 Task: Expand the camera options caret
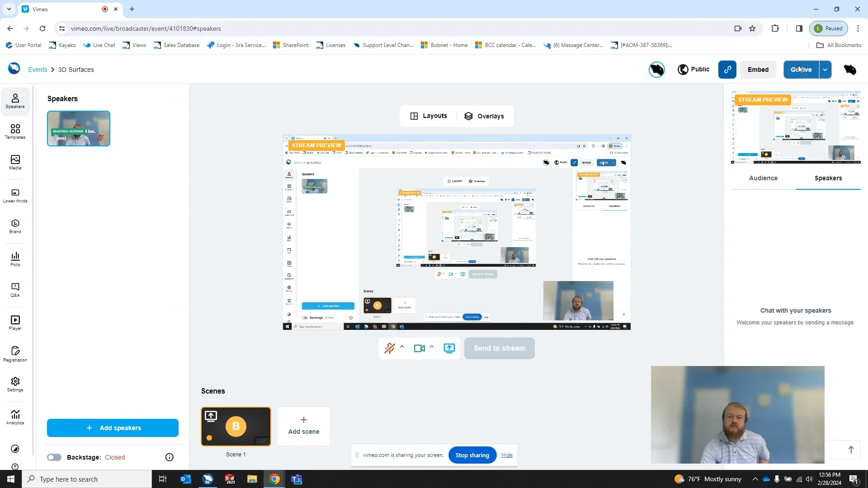[432, 347]
